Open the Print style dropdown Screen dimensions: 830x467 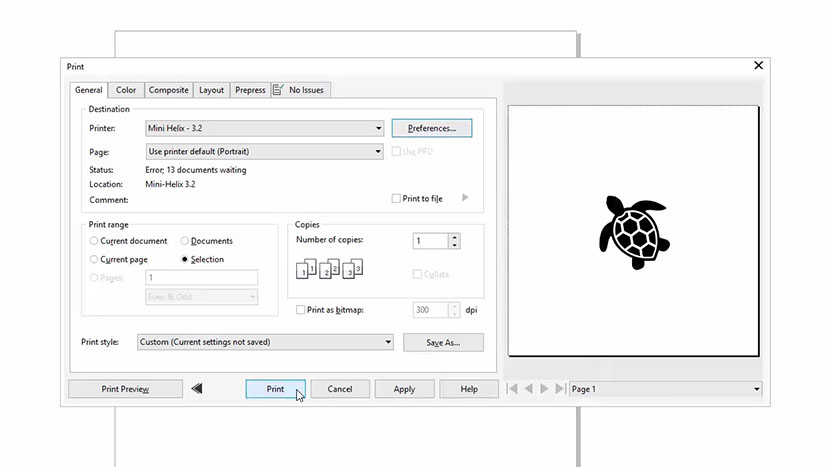point(265,342)
